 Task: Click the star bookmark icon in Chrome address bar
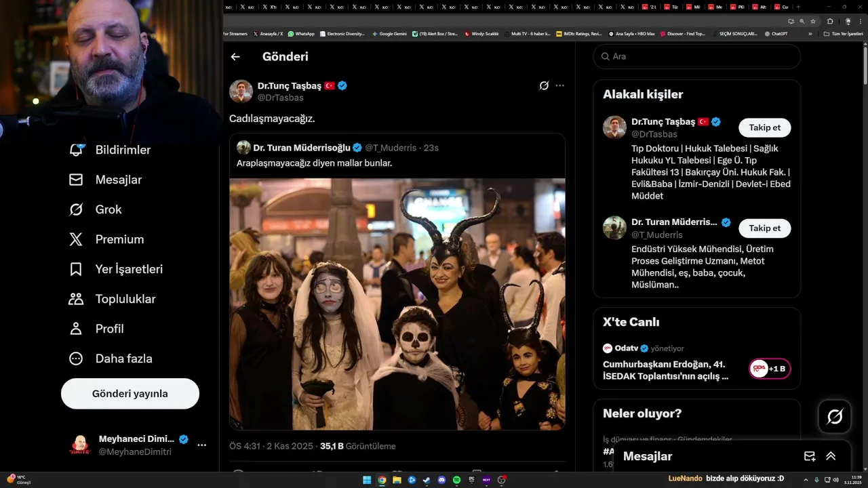click(812, 21)
